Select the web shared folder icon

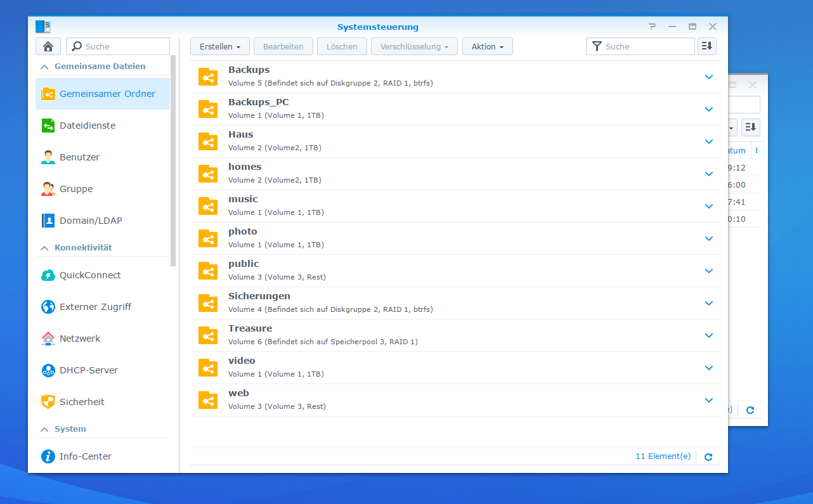click(208, 400)
